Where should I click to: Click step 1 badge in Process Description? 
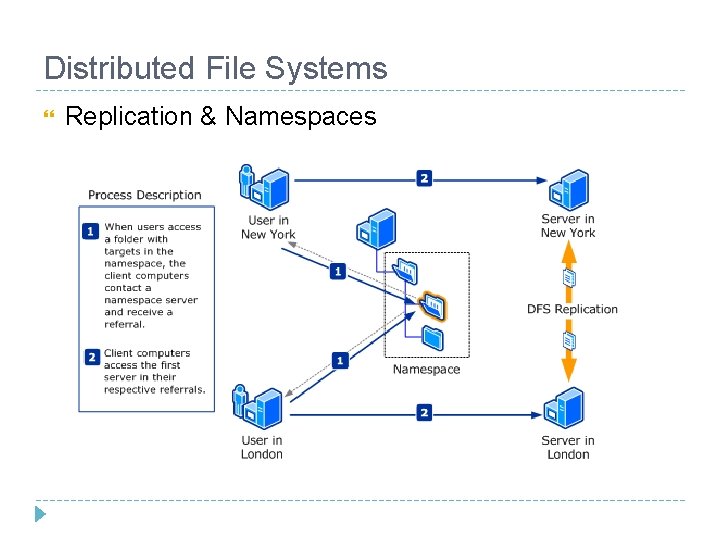90,231
